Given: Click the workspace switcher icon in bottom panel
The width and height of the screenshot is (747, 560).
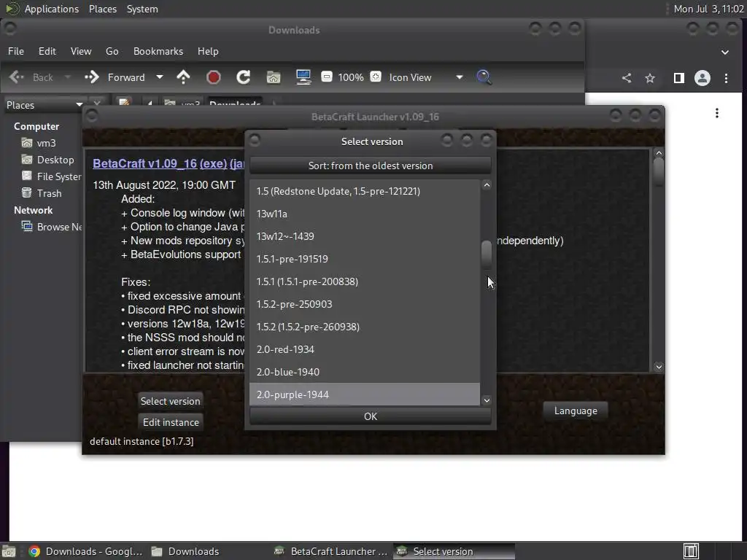Looking at the screenshot, I should coord(691,551).
